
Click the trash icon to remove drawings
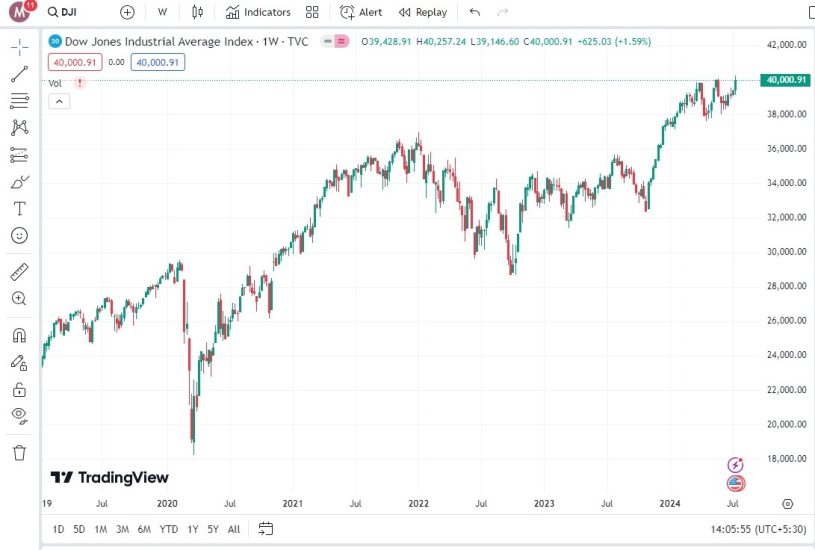19,452
